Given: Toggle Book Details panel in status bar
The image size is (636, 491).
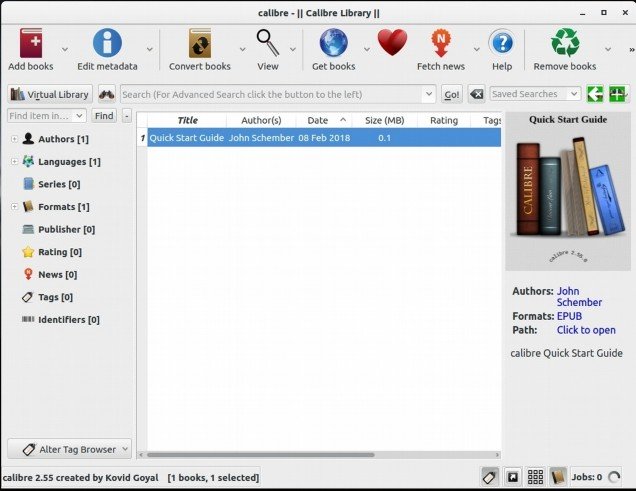Looking at the screenshot, I should click(558, 477).
